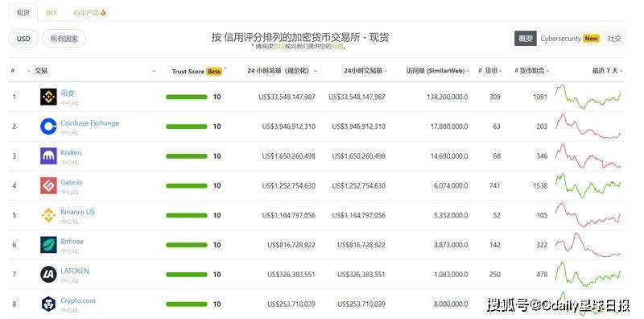Click LATOKEN trust score progress bar
The image size is (644, 319).
187,275
